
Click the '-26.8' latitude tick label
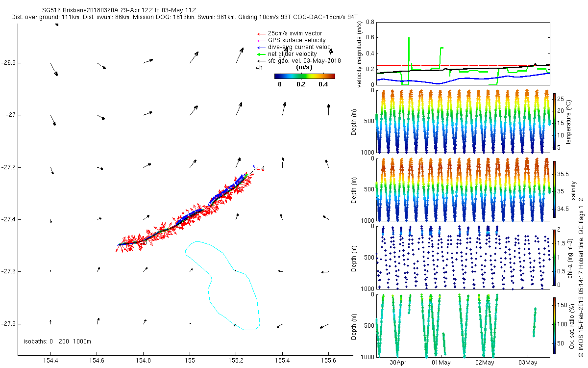coord(8,63)
